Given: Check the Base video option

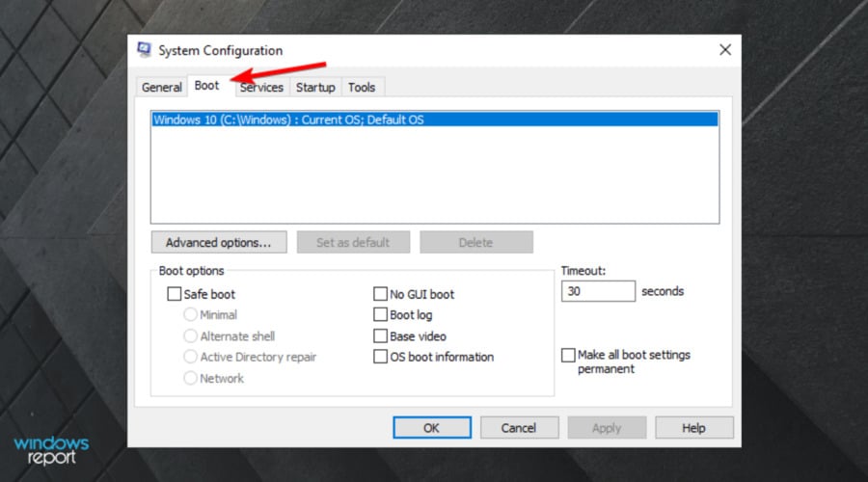Looking at the screenshot, I should pyautogui.click(x=380, y=335).
